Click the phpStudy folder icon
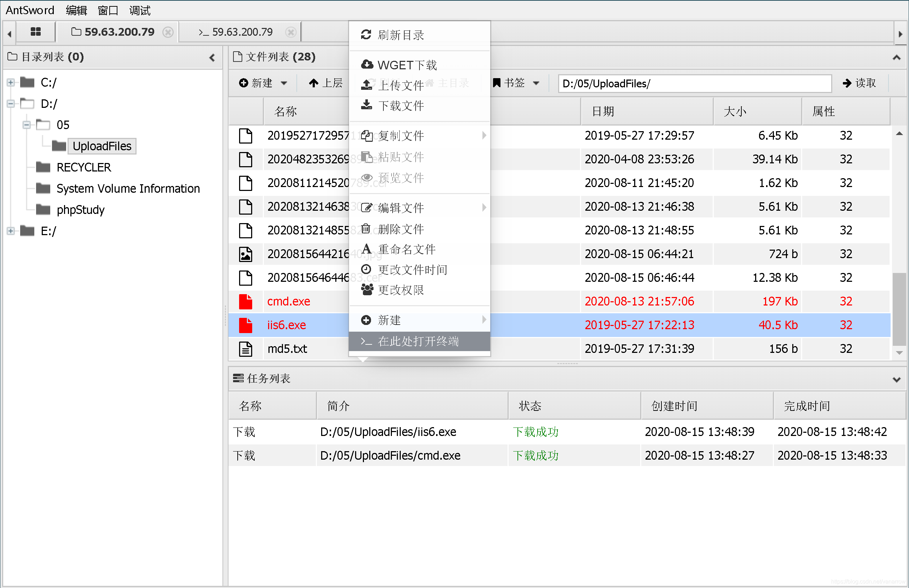The height and width of the screenshot is (588, 909). coord(43,210)
